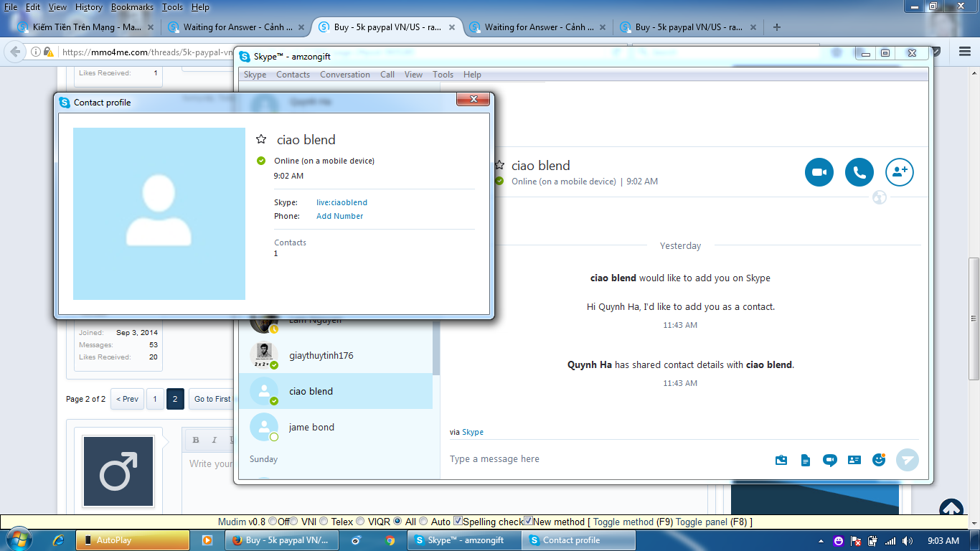Open a new Firefox tab
The image size is (980, 551).
click(776, 27)
